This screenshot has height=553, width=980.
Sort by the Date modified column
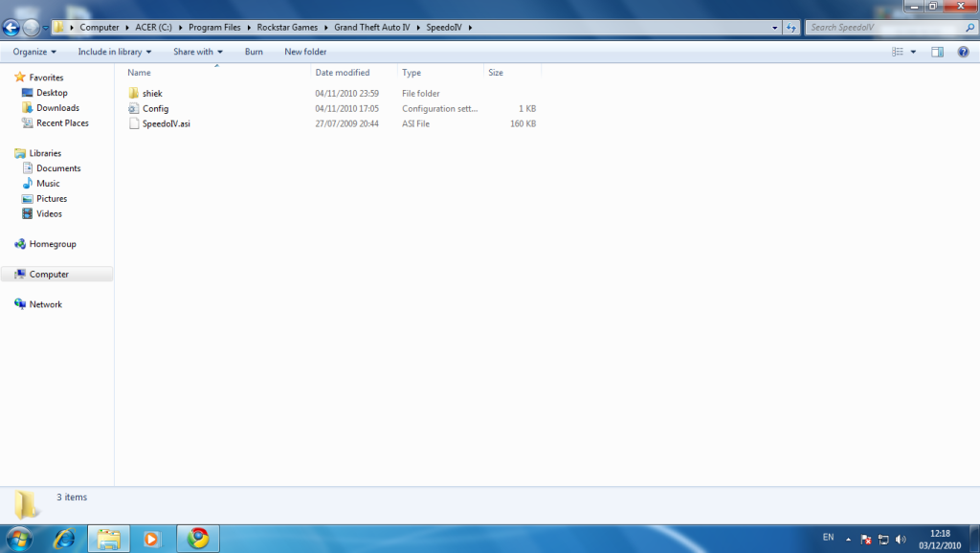pyautogui.click(x=343, y=73)
